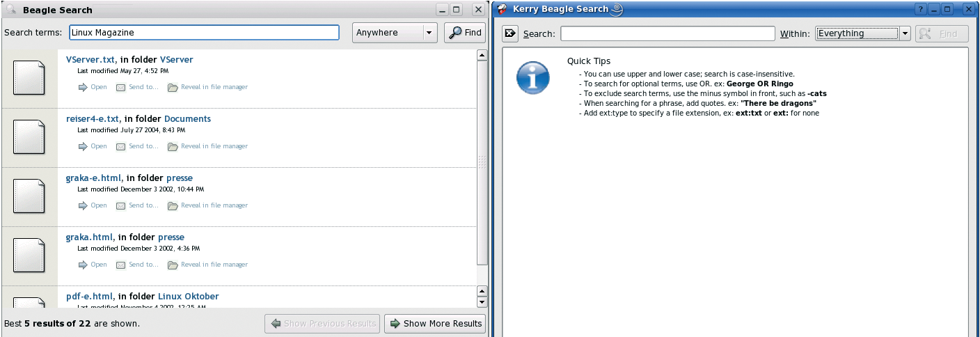Screen dimensions: 980x337
Task: Open the Within Everything dropdown in Kerry
Action: click(x=863, y=33)
